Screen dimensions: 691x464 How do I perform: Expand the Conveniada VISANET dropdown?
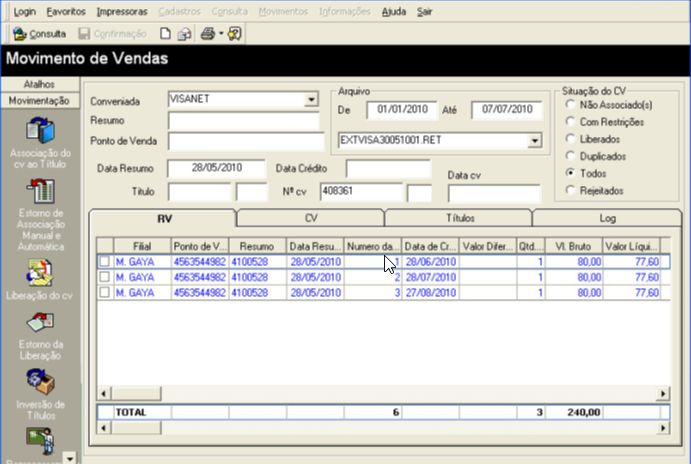click(311, 99)
